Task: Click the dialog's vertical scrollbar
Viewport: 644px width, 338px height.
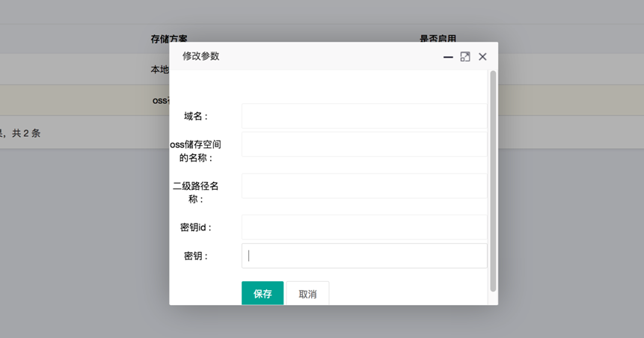Action: tap(493, 179)
